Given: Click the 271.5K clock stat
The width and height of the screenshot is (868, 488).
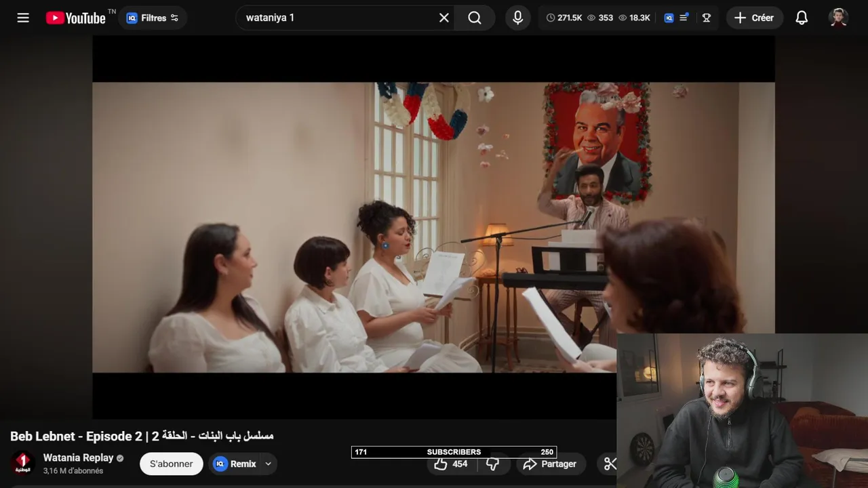Looking at the screenshot, I should [x=564, y=18].
